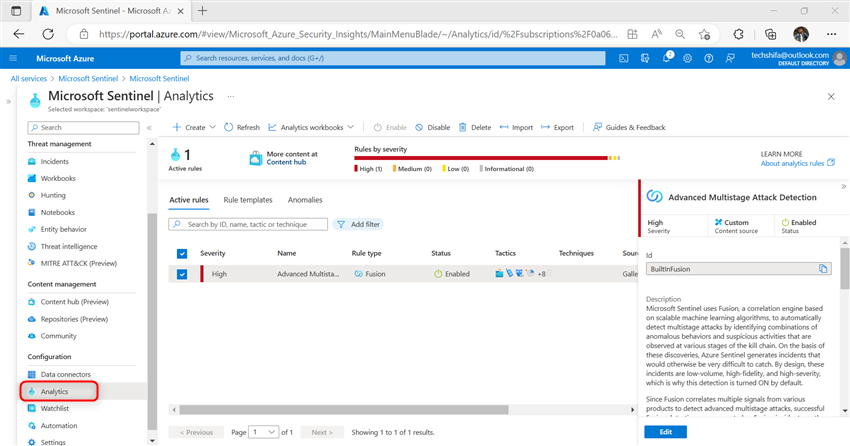850x446 pixels.
Task: Uncheck the Advanced Multistage rule row checkbox
Action: (x=182, y=274)
